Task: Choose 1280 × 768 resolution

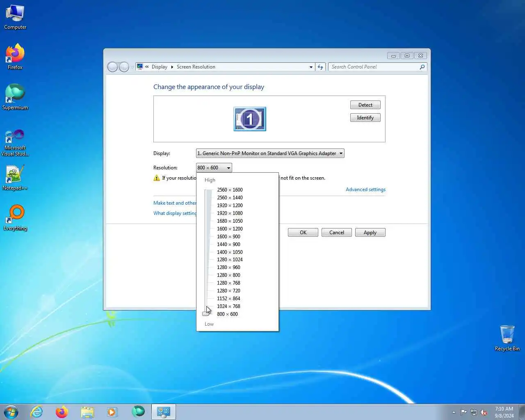Action: pyautogui.click(x=228, y=283)
